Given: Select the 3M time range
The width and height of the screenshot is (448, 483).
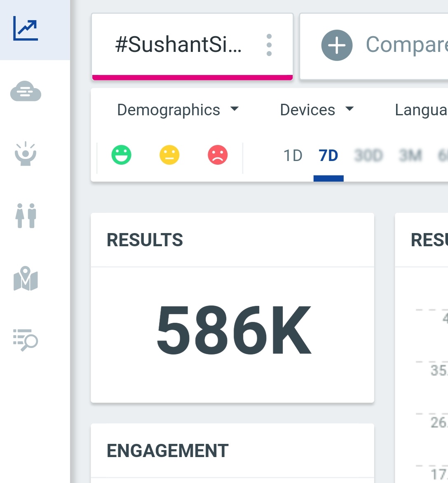Looking at the screenshot, I should (x=410, y=156).
